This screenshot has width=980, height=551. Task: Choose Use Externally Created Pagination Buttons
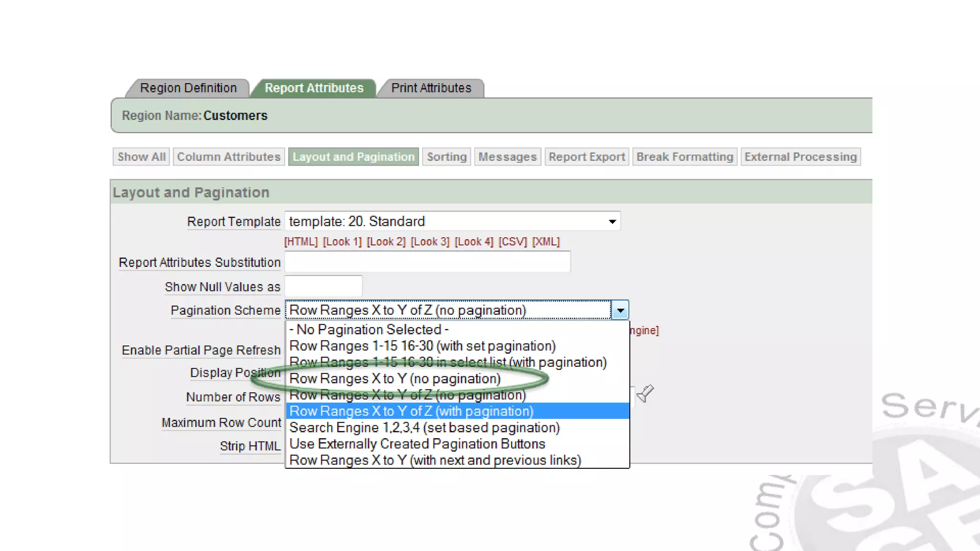pos(417,444)
